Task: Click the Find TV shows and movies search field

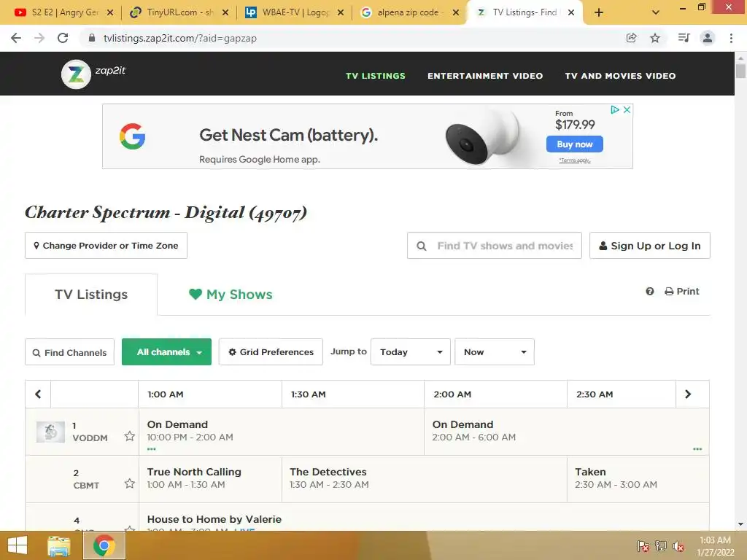Action: click(x=495, y=245)
